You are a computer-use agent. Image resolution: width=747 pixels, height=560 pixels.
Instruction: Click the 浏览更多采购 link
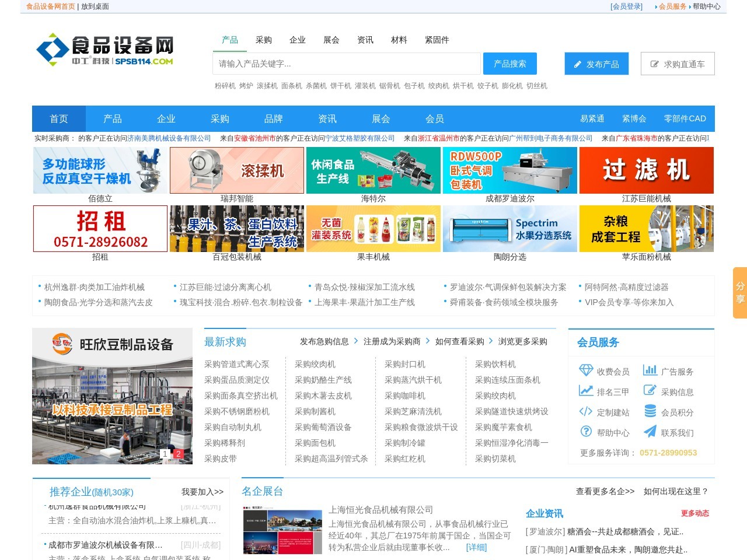(523, 341)
